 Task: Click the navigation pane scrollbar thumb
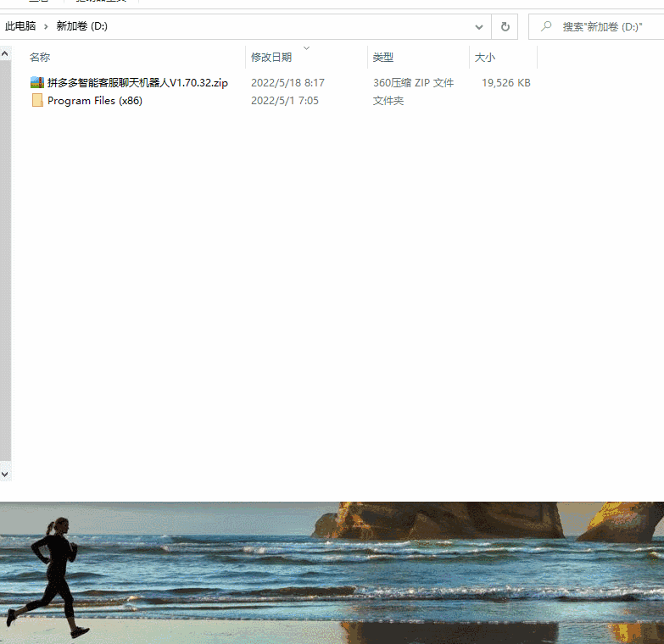click(x=5, y=261)
